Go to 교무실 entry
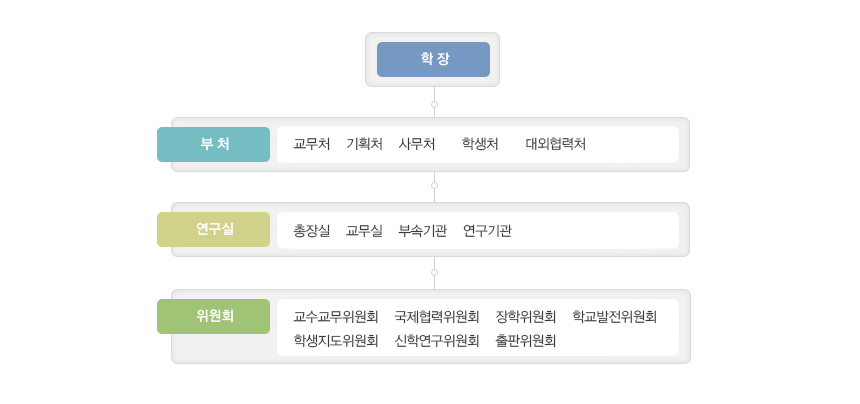860x404 pixels. (x=364, y=231)
